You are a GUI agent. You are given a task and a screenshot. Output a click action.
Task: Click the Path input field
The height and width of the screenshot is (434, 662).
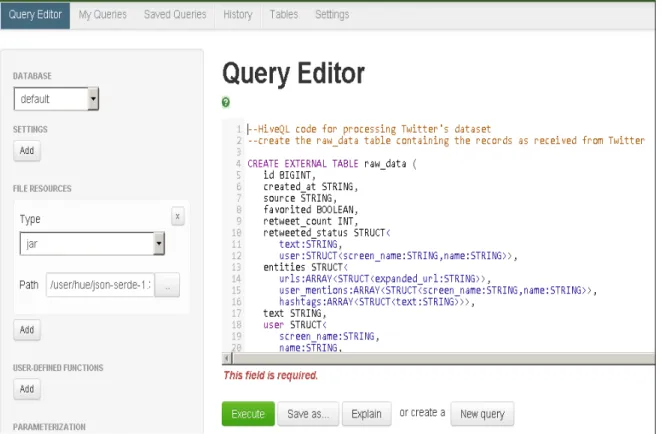click(x=100, y=285)
